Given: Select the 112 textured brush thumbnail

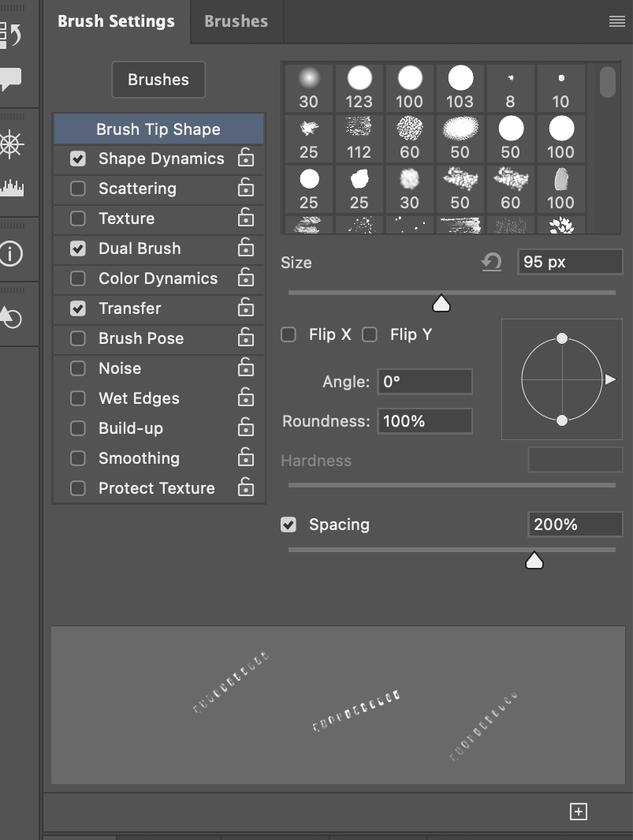Looking at the screenshot, I should pyautogui.click(x=359, y=140).
